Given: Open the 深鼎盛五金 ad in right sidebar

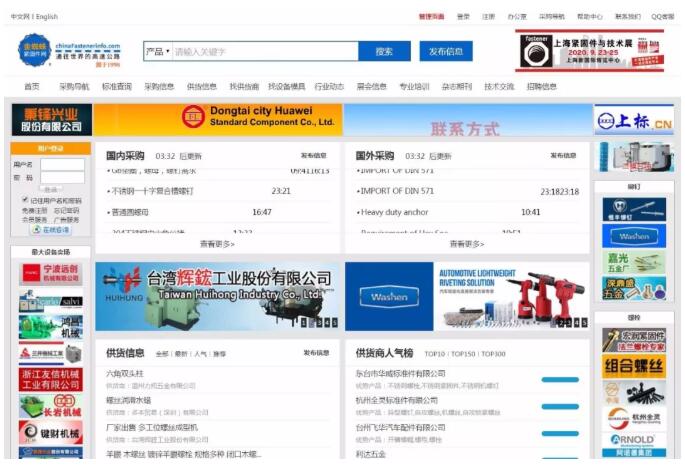Looking at the screenshot, I should 634,288.
